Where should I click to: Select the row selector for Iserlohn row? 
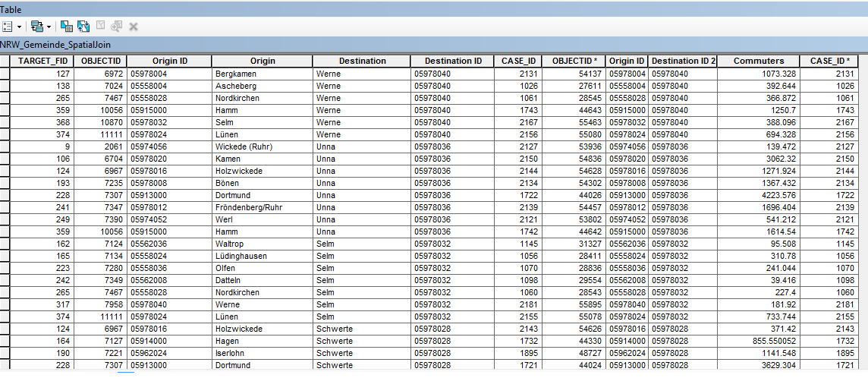[x=5, y=353]
